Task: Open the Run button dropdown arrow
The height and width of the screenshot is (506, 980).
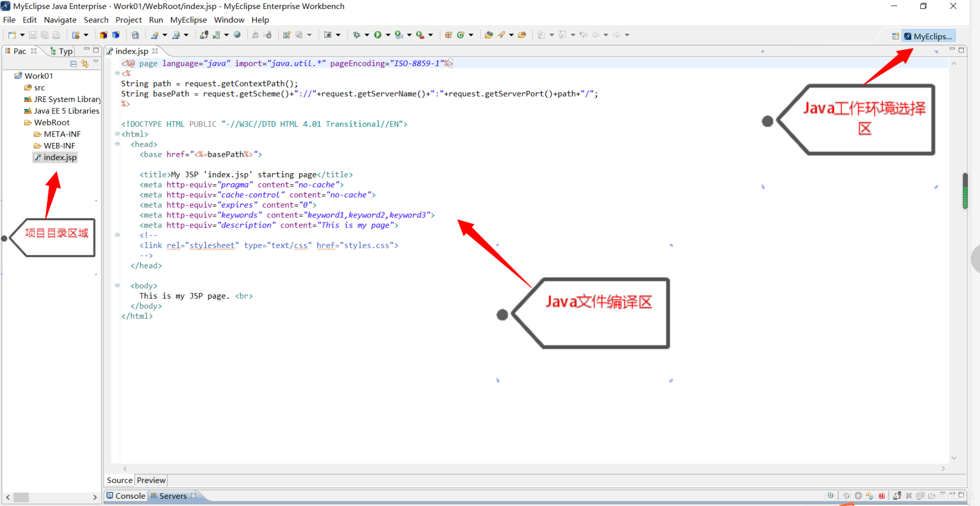Action: point(388,35)
